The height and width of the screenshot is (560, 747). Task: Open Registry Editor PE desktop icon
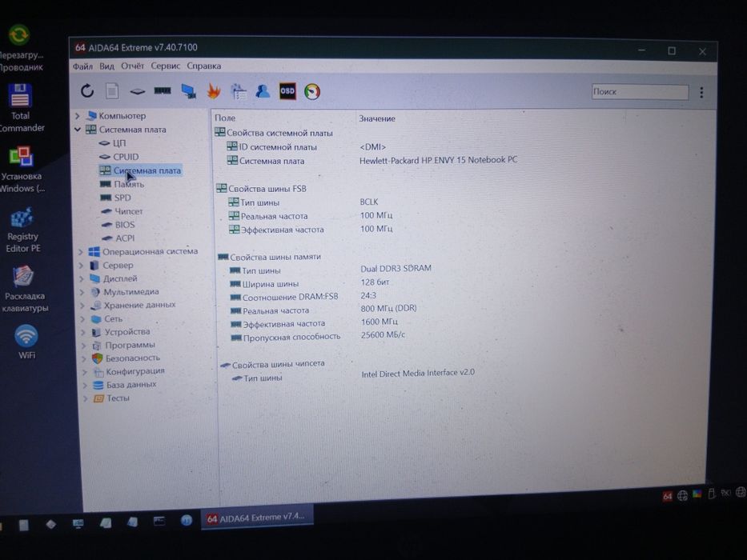pos(22,230)
